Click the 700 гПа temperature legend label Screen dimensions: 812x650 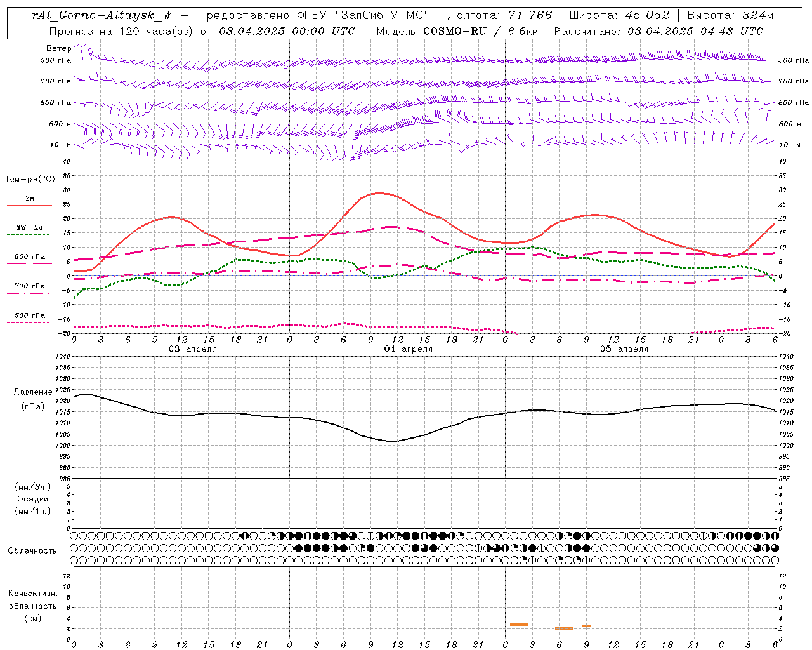click(29, 286)
